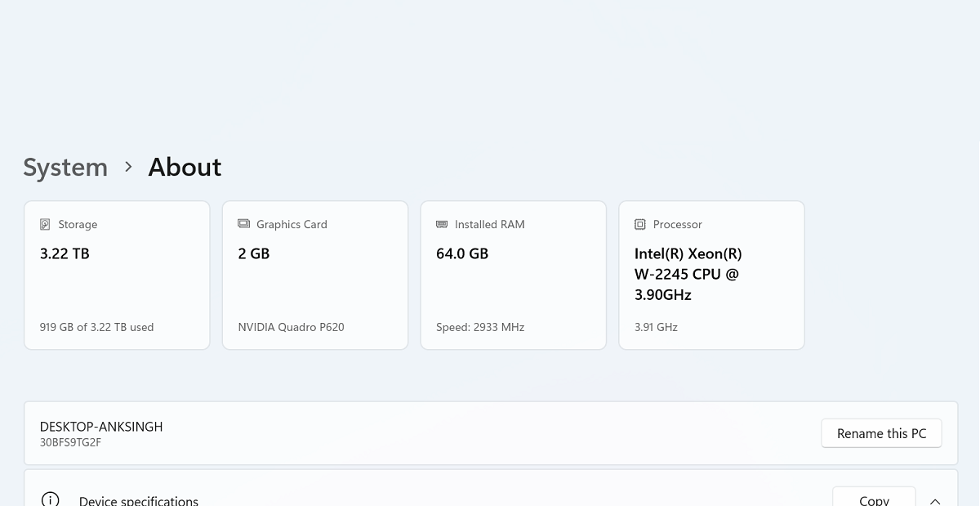Copy the device specifications
The width and height of the screenshot is (980, 506).
click(874, 499)
